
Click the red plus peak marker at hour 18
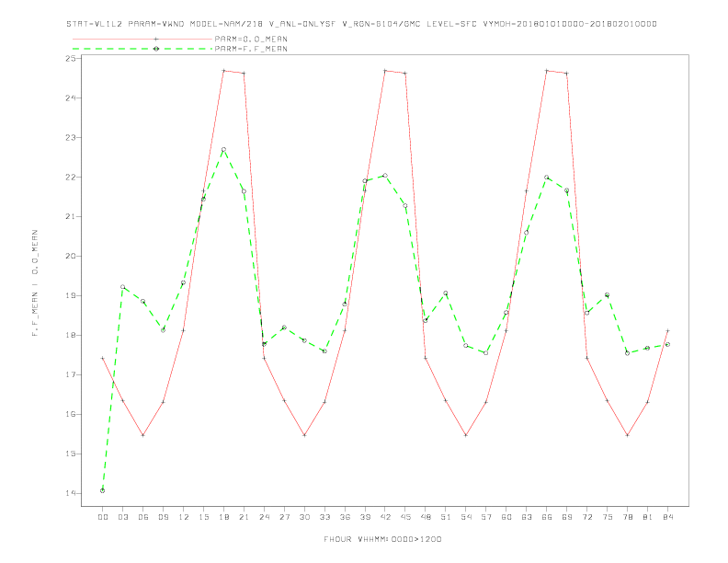click(223, 71)
